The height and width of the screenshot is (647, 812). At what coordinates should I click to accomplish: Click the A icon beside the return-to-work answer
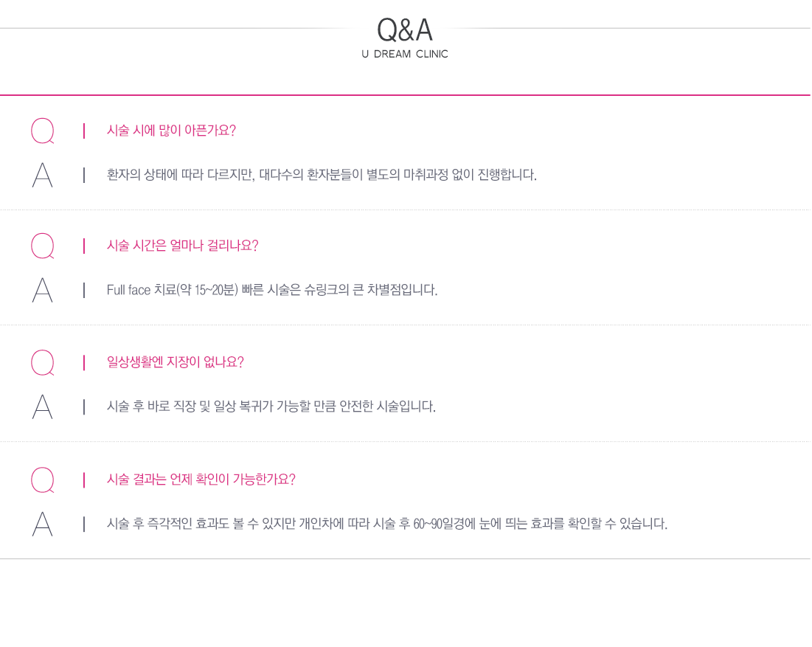pyautogui.click(x=43, y=406)
